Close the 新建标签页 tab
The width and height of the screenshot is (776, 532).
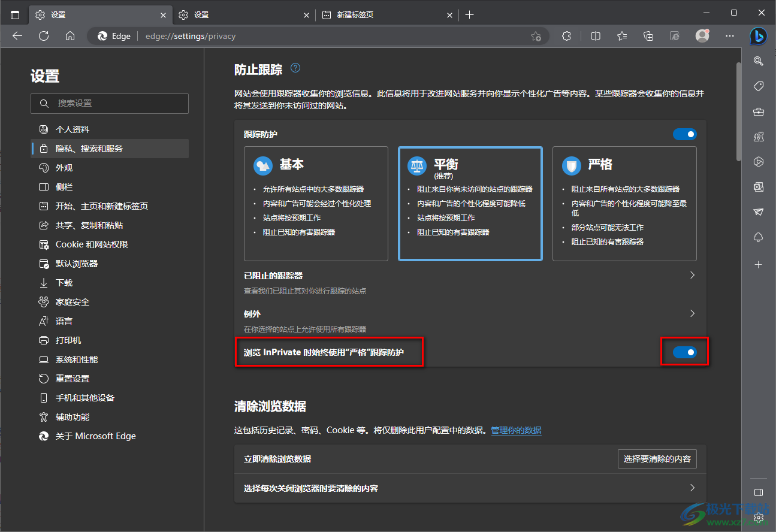coord(449,15)
